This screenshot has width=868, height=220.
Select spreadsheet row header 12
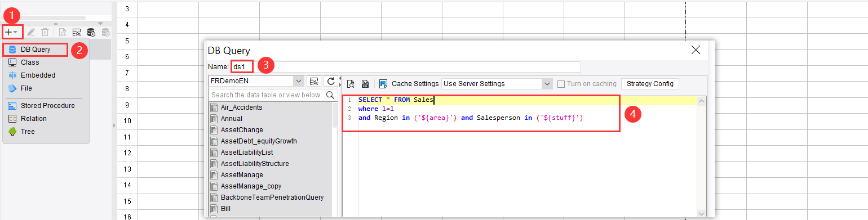pos(127,152)
